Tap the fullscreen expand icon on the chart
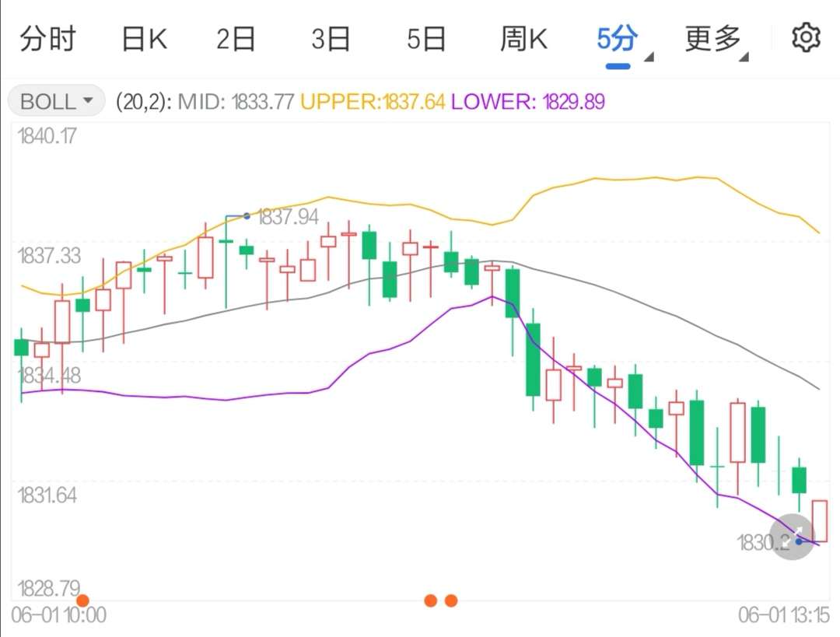Screen dimensions: 840x637 click(x=792, y=536)
